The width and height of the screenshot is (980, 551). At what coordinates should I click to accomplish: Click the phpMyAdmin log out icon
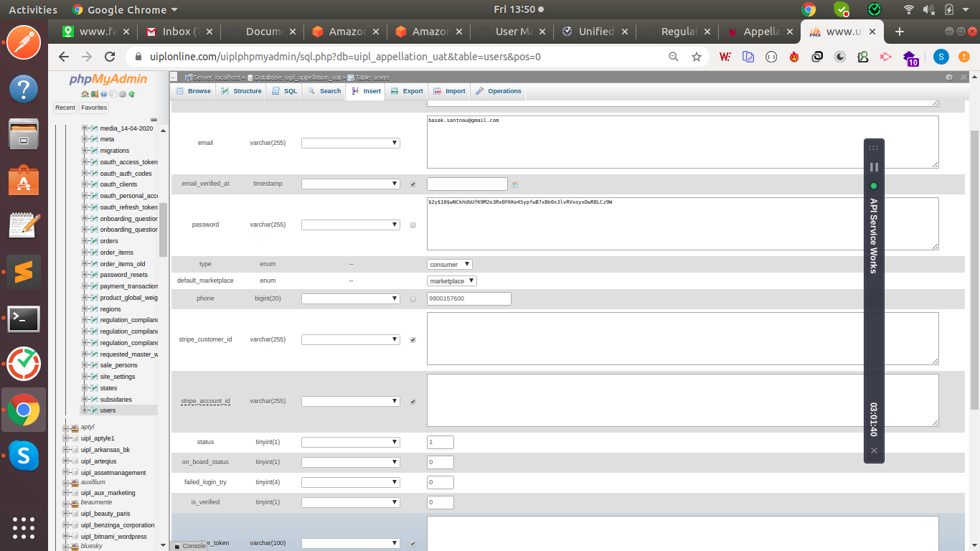click(94, 94)
